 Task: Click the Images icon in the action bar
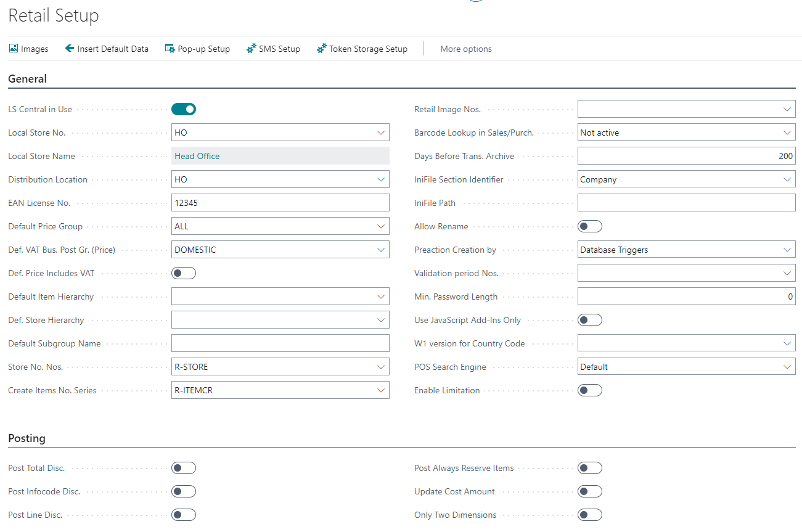click(14, 49)
